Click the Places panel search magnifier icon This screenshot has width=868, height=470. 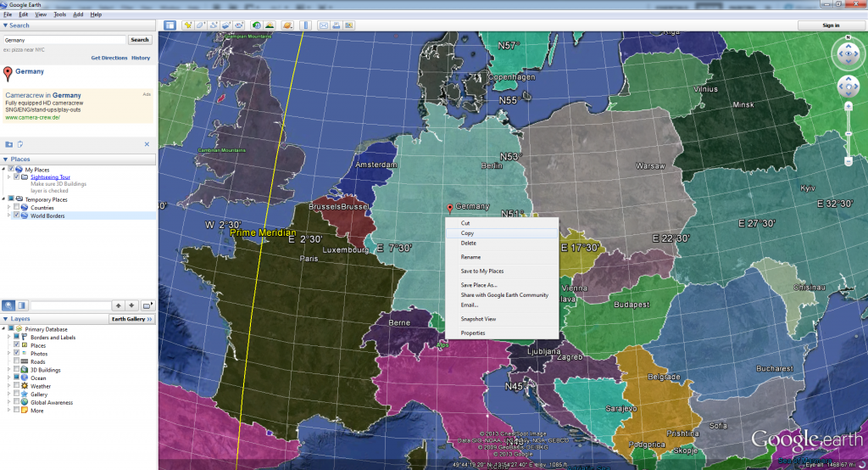(8, 305)
